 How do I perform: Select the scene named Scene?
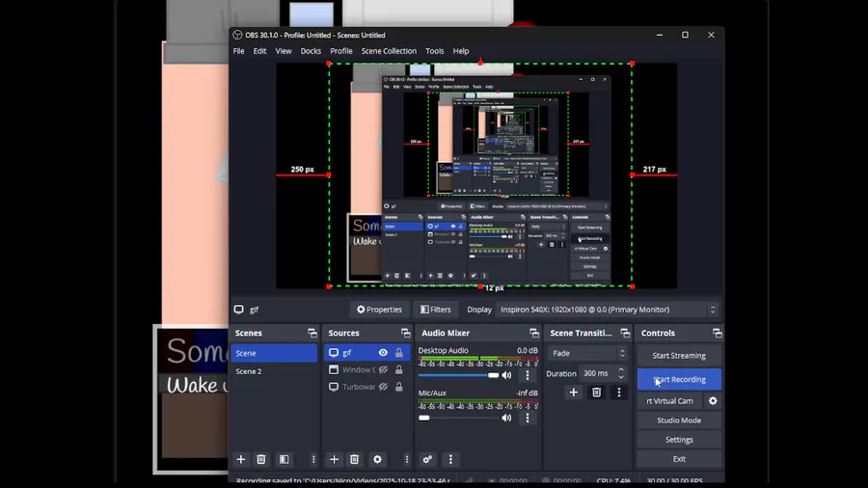click(x=274, y=353)
